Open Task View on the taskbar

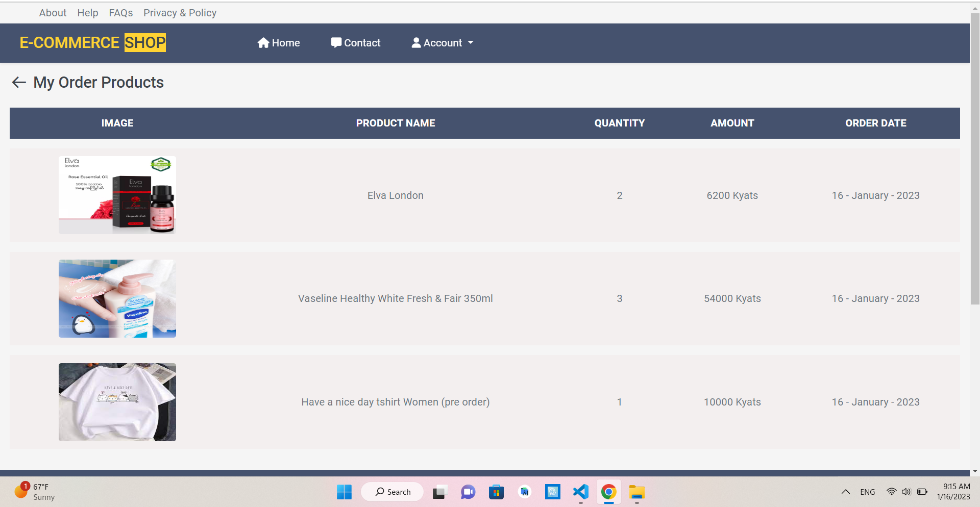pyautogui.click(x=439, y=492)
